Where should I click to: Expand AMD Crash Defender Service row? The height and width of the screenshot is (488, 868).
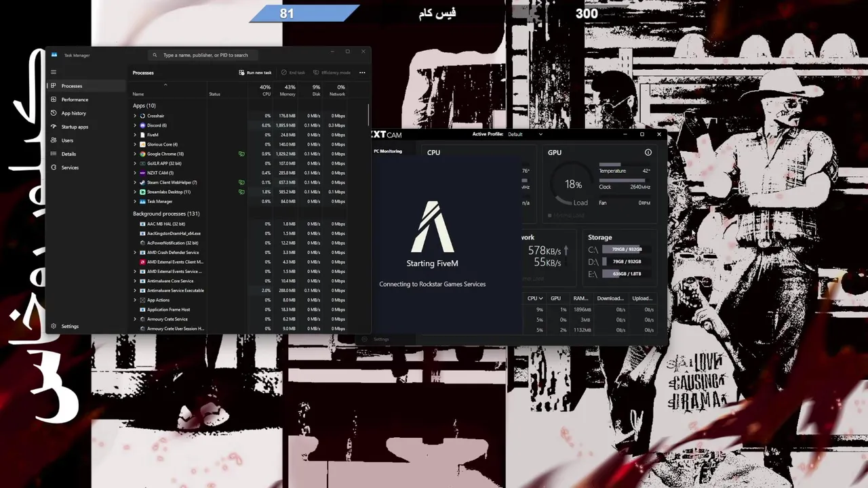pos(135,252)
